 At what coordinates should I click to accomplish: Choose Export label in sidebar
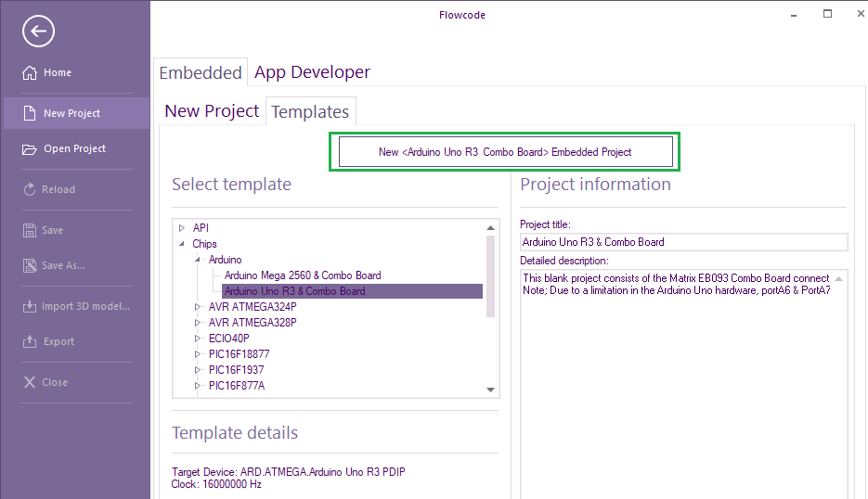[58, 341]
